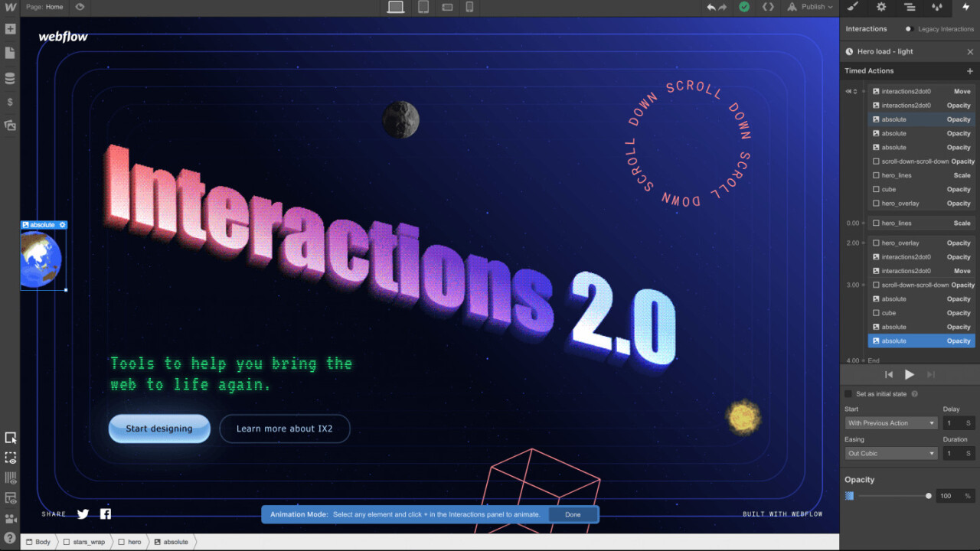
Task: Open the Webflow menu logo
Action: [x=10, y=7]
